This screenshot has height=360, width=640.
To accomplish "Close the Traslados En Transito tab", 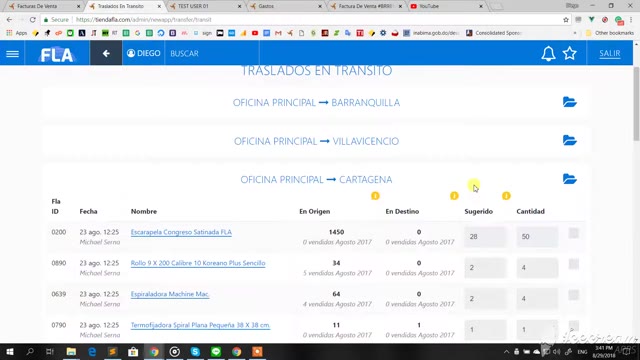I will pos(159,6).
